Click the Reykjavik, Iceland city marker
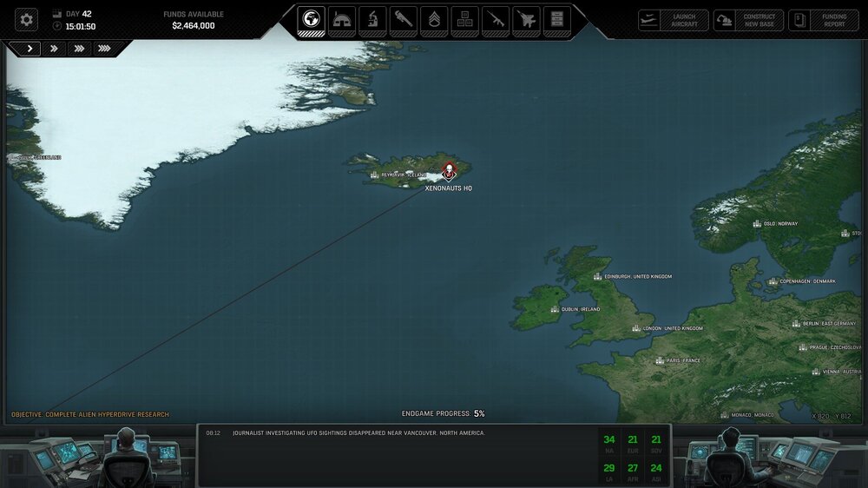 (375, 175)
